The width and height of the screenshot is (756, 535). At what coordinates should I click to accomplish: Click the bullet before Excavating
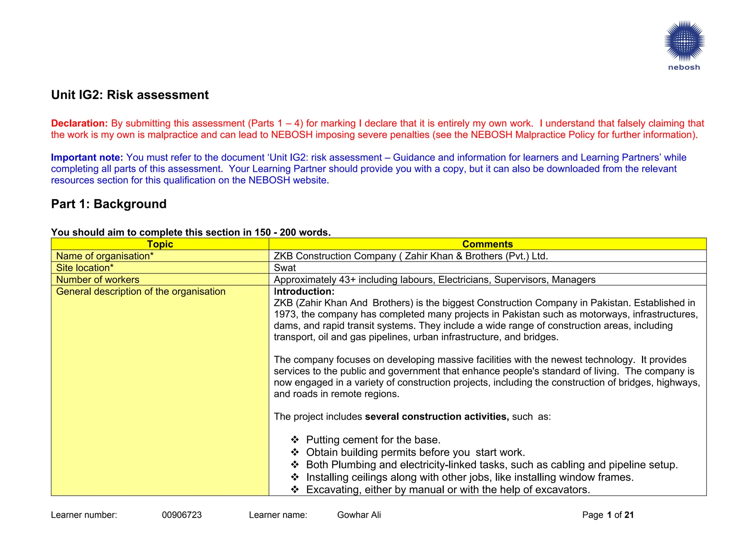tap(295, 490)
